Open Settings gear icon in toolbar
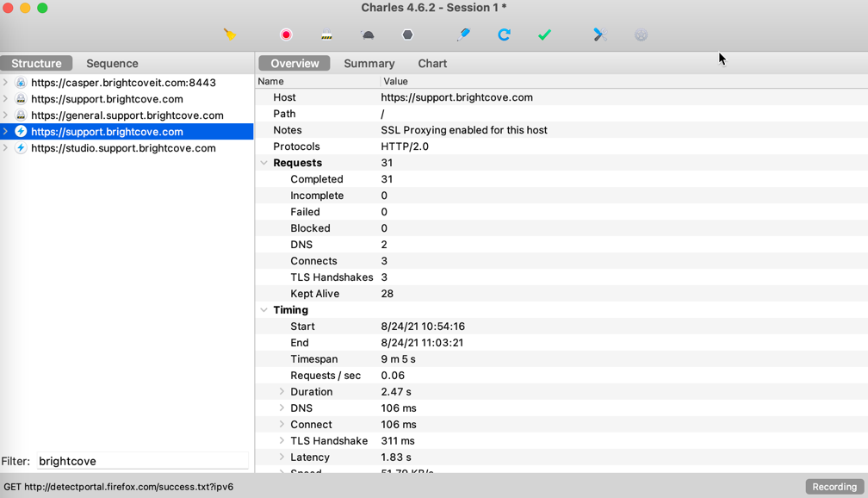This screenshot has width=868, height=498. pyautogui.click(x=641, y=34)
